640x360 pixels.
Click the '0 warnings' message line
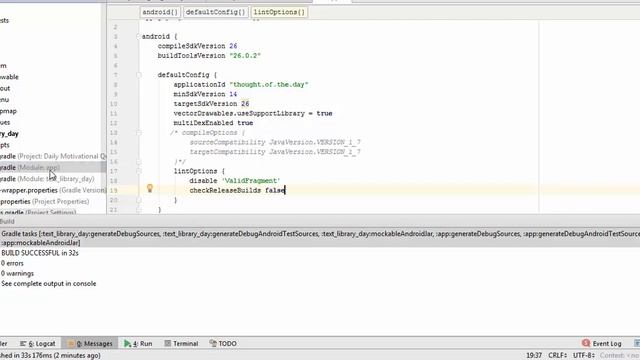tap(17, 273)
